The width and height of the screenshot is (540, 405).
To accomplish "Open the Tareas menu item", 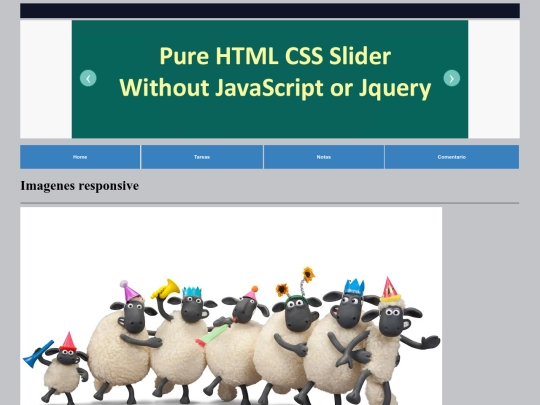I will coord(202,157).
